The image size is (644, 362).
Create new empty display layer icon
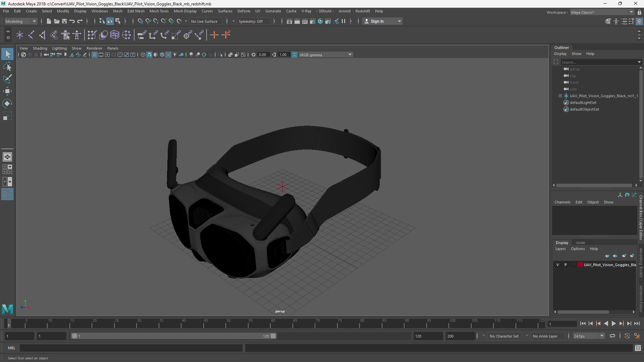[624, 256]
